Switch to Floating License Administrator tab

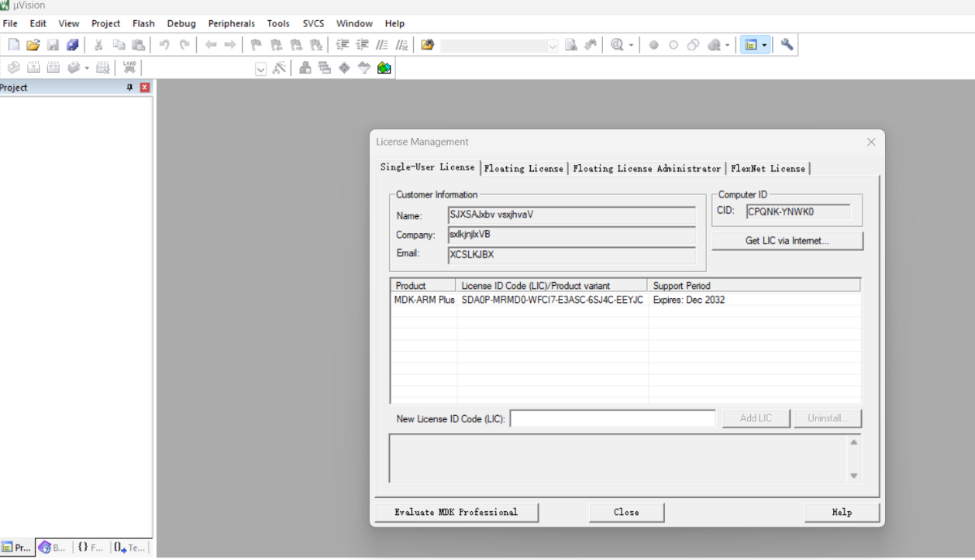pos(647,168)
